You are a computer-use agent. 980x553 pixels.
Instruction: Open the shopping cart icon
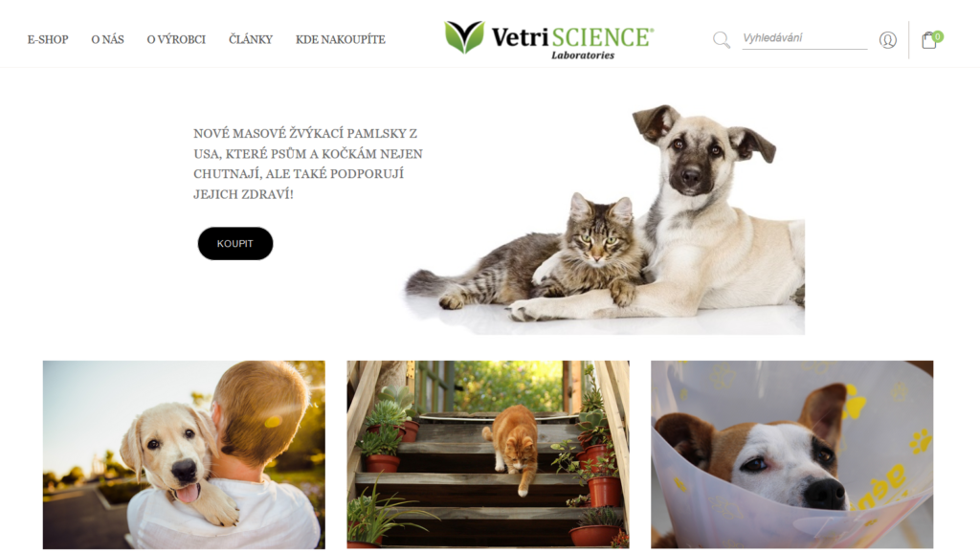coord(928,40)
